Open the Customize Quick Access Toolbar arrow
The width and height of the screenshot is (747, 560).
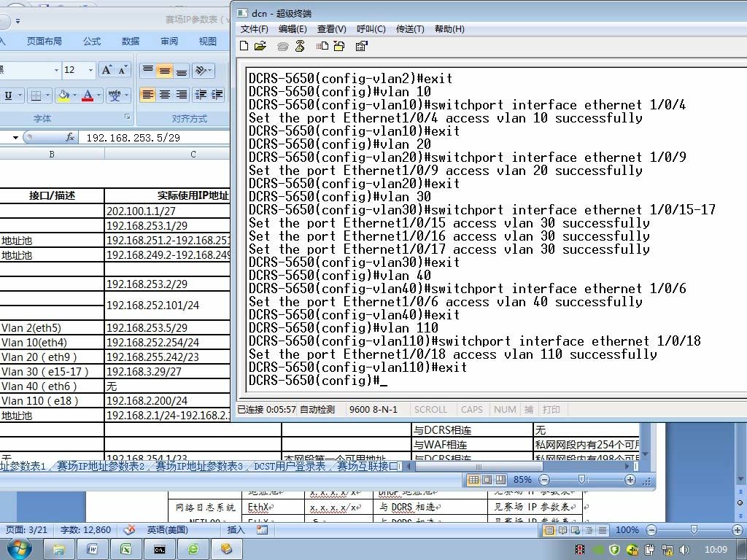tap(18, 21)
